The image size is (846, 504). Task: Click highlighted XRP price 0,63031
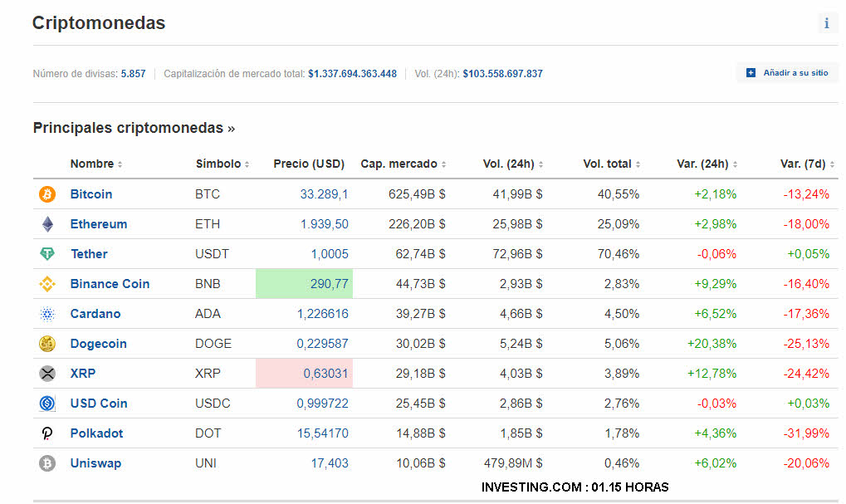(x=325, y=374)
